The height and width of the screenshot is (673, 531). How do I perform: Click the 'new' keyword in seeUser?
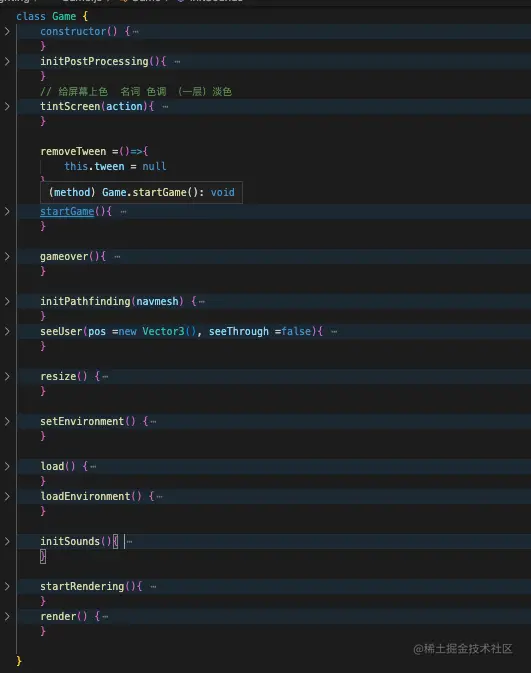click(127, 332)
